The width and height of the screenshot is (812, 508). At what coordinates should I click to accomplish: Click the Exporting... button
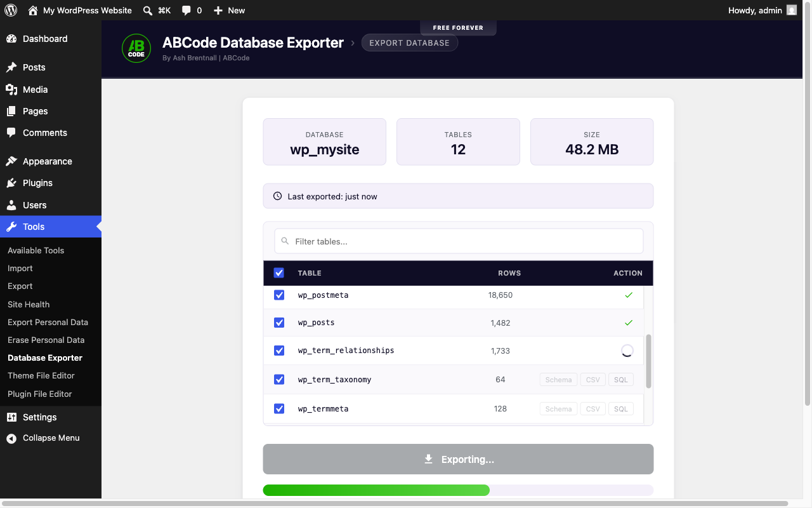point(458,459)
